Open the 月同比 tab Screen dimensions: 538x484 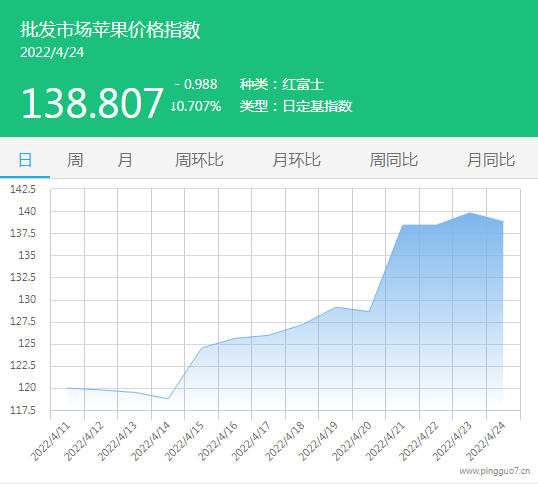coord(491,160)
